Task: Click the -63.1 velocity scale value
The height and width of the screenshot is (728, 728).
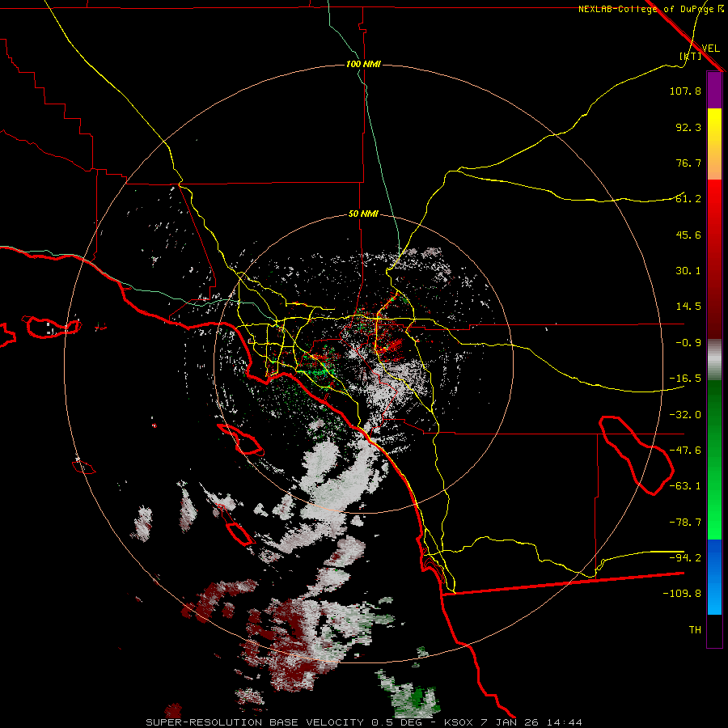Action: pyautogui.click(x=685, y=486)
